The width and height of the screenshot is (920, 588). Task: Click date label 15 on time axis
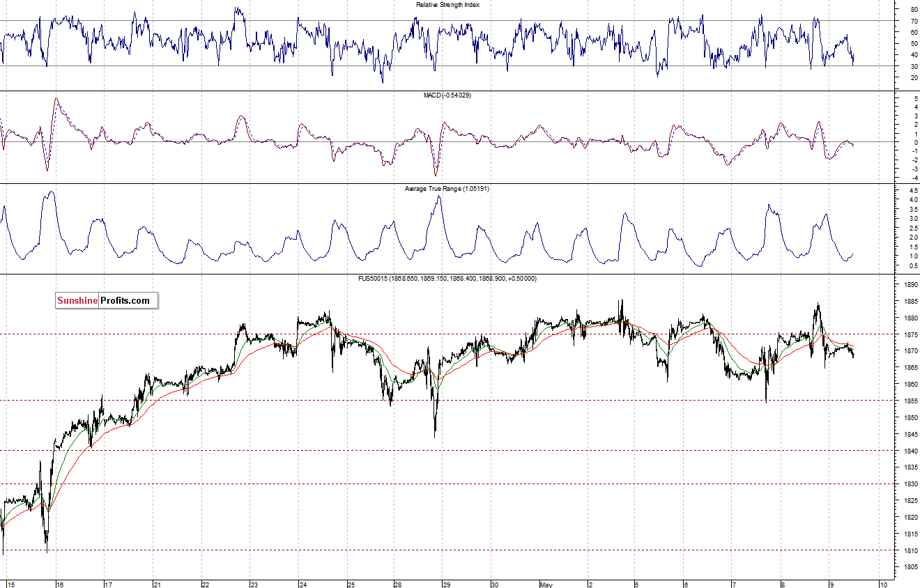(10, 584)
